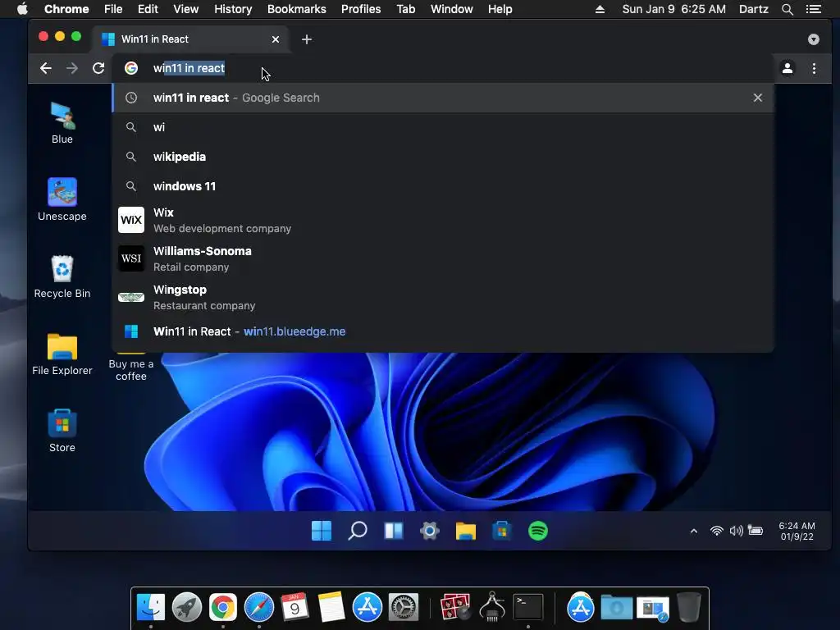
Task: Click the Chrome back arrow
Action: click(x=46, y=68)
